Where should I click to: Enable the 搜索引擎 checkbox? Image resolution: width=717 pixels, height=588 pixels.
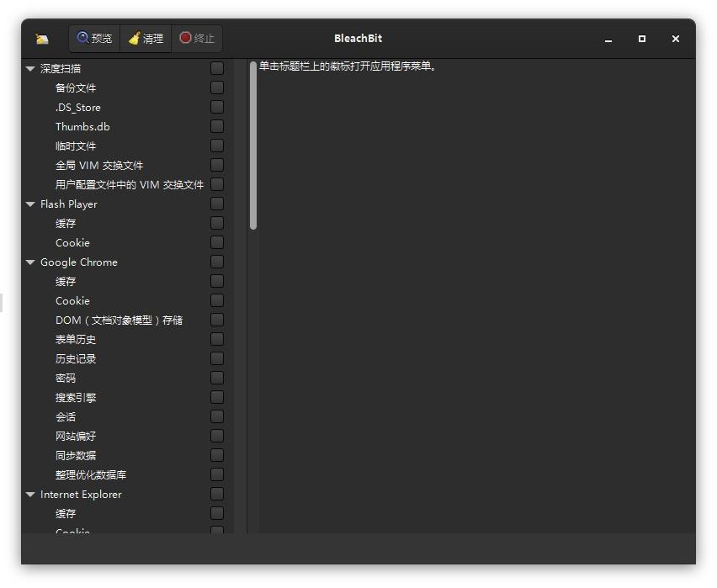(x=217, y=397)
